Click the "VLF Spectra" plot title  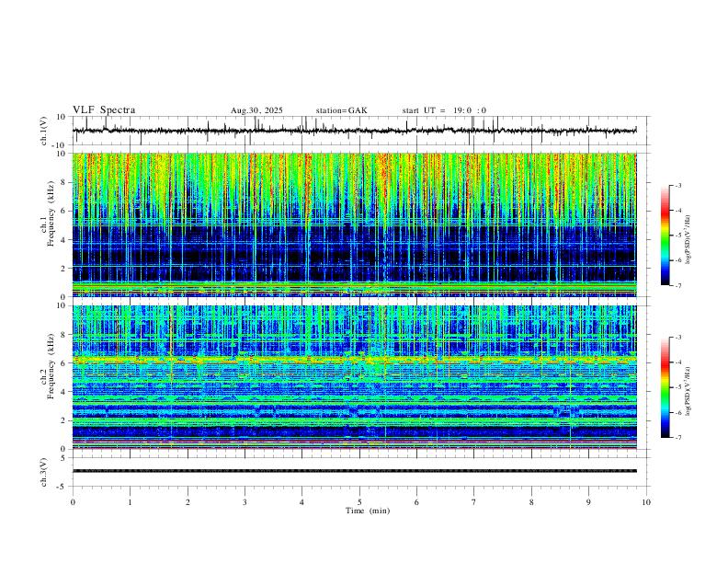[x=104, y=110]
